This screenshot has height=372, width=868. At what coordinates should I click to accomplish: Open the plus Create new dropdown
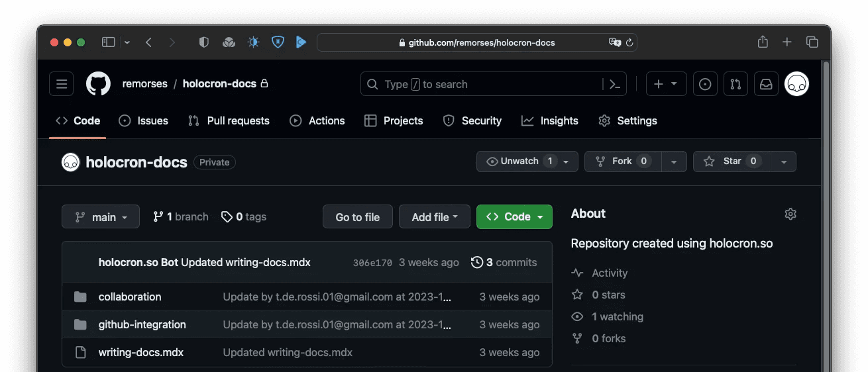(667, 84)
